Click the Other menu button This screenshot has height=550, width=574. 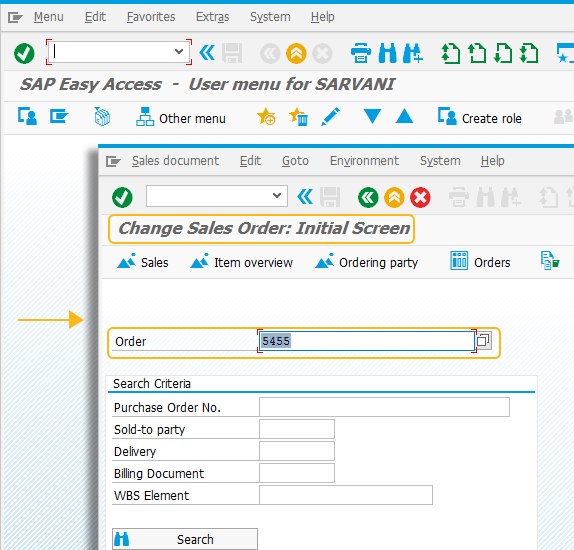pyautogui.click(x=181, y=118)
